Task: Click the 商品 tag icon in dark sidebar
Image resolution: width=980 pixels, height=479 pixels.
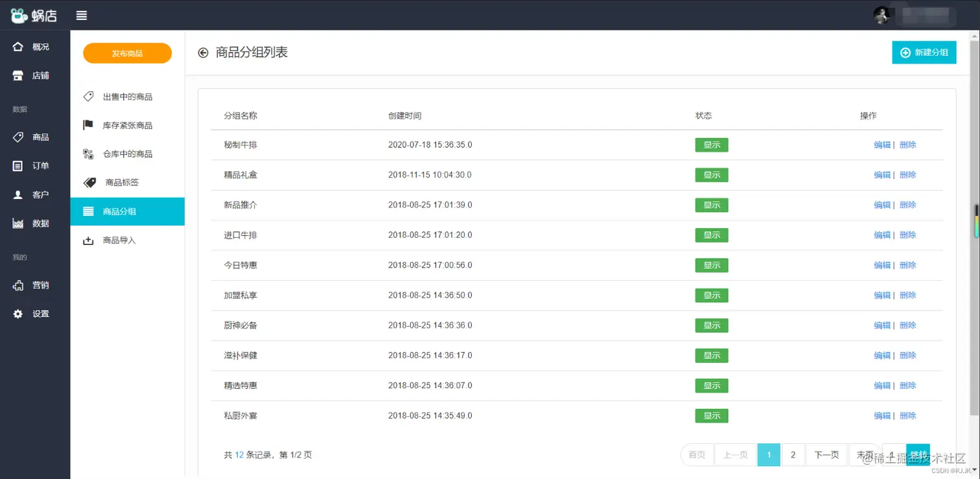Action: click(x=18, y=137)
